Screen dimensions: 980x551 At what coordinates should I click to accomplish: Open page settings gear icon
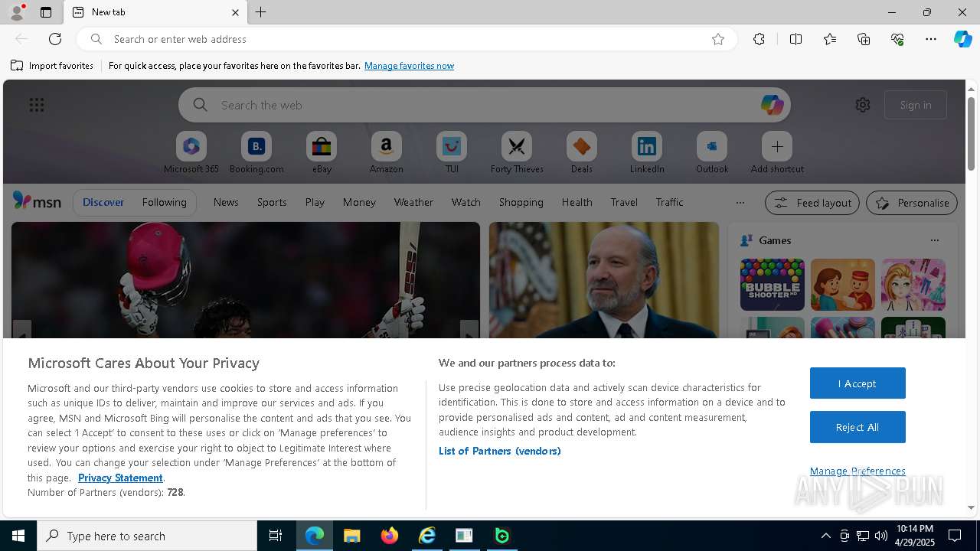[x=863, y=105]
